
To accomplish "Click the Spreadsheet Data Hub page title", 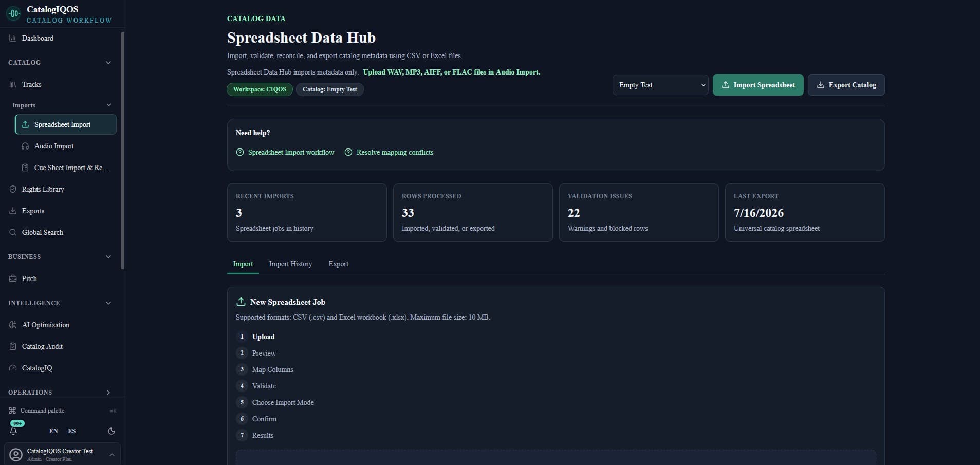I will [301, 38].
